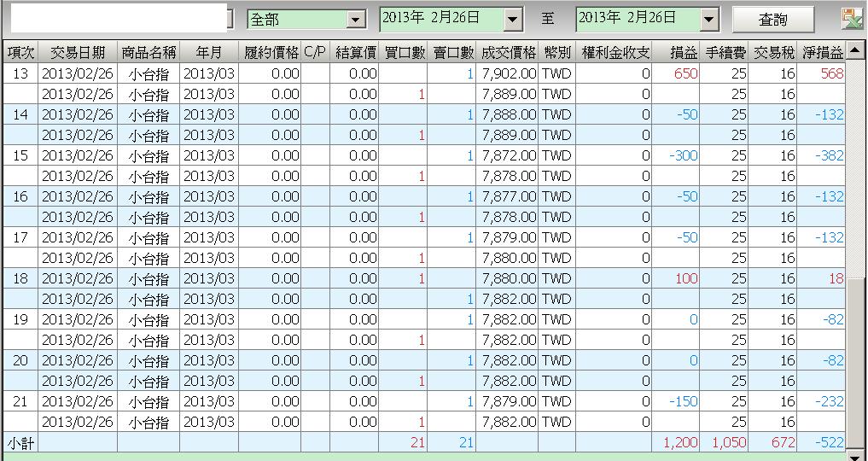Open the 全部 category dropdown
The image size is (868, 461).
click(x=355, y=20)
